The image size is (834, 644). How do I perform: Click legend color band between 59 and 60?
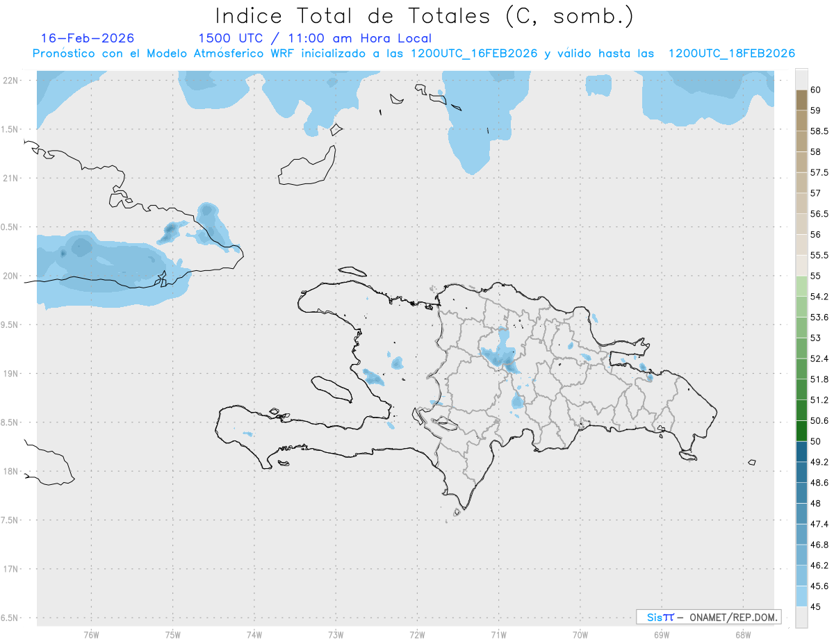801,100
